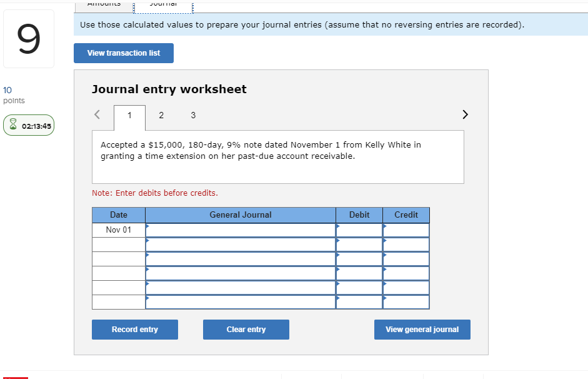Click the Debit cell in the fifth row
The height and width of the screenshot is (379, 588).
coord(359,288)
